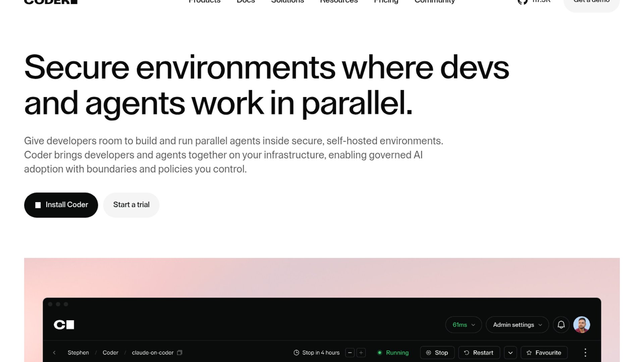Screen dimensions: 644x362
Task: Copy the claude-on-coder workspace name icon
Action: 180,353
